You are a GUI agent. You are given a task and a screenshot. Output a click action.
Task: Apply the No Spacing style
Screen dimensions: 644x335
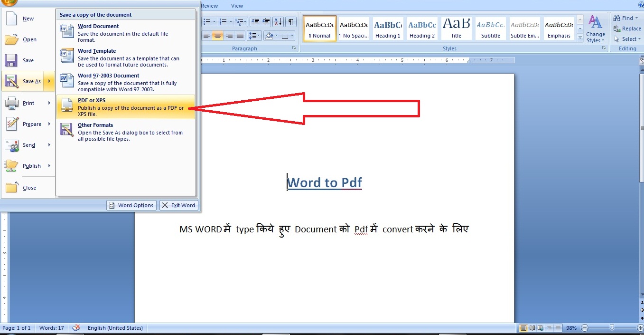coord(354,29)
